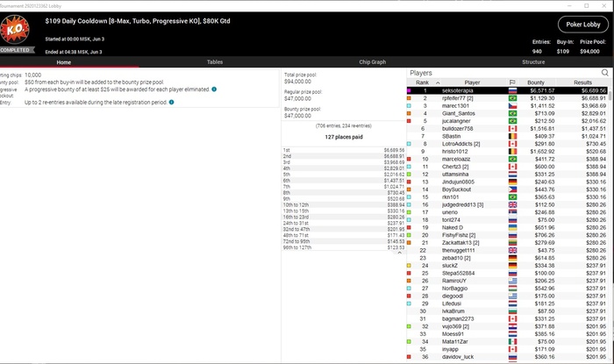Select player row marceloaziz
The image size is (614, 364).
(x=507, y=159)
